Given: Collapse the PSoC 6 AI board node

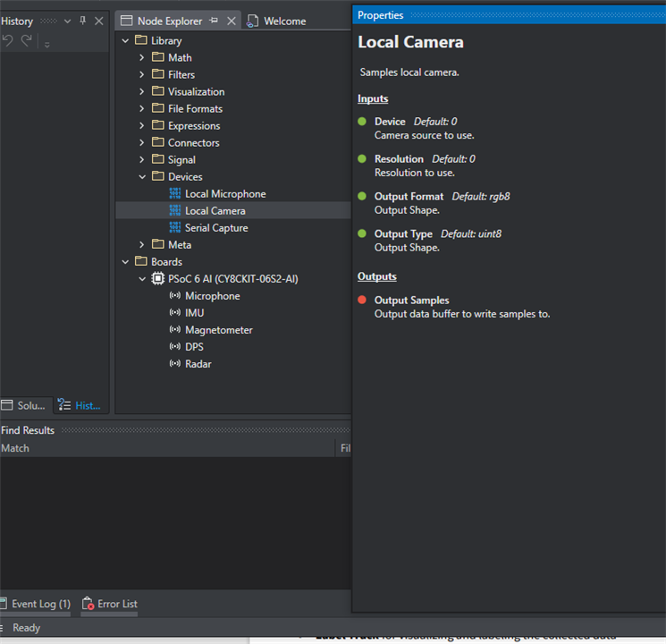Looking at the screenshot, I should 142,279.
